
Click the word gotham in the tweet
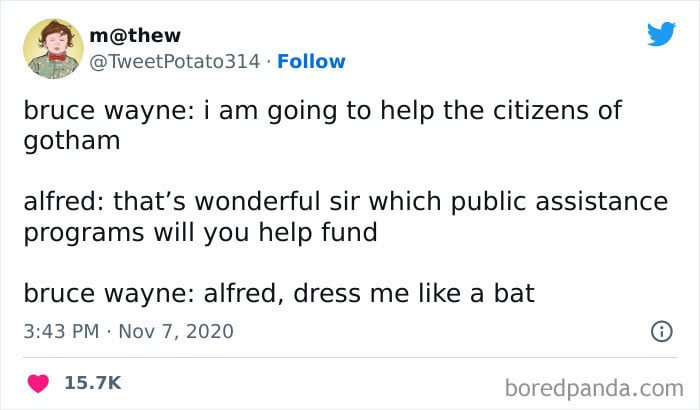pos(72,142)
